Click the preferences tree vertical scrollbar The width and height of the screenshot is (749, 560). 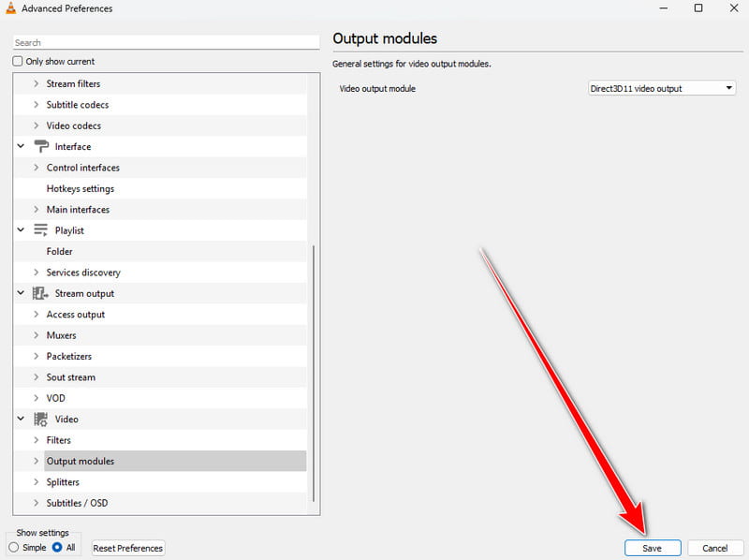(x=315, y=375)
